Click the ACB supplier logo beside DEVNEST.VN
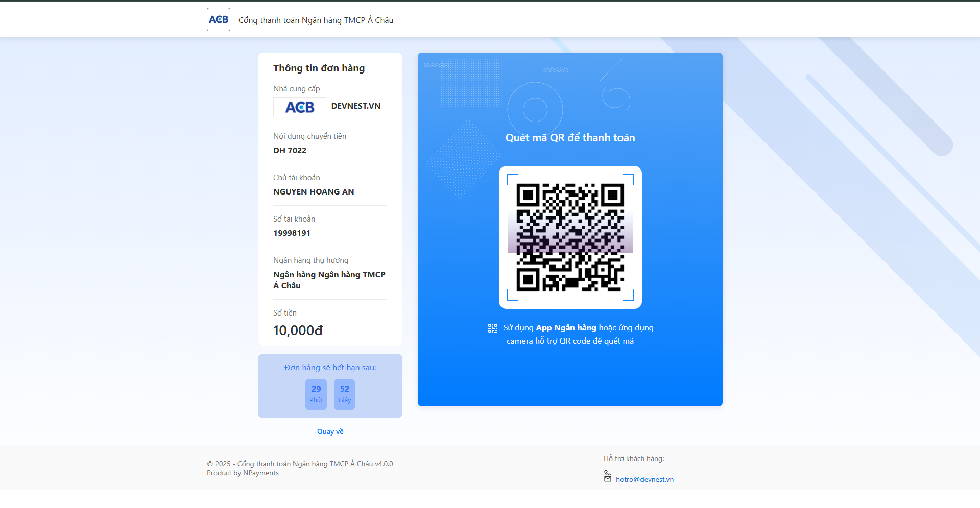Image resolution: width=980 pixels, height=508 pixels. tap(300, 107)
